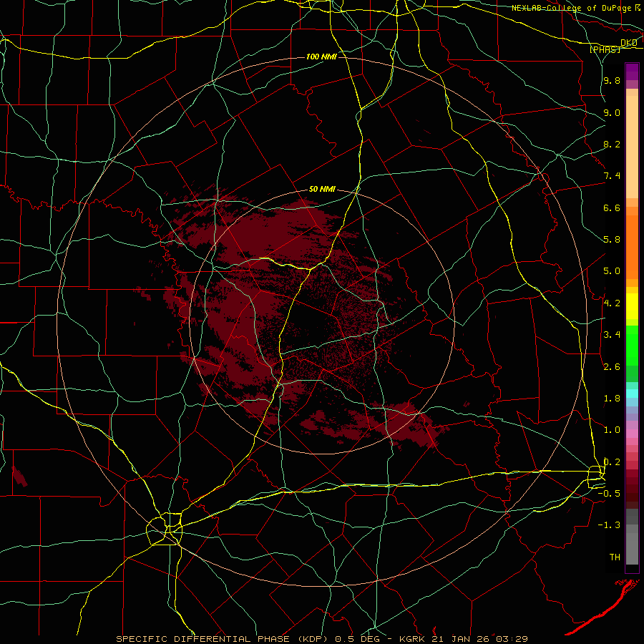Click the 50 NMI range ring label
This screenshot has width=644, height=644.
323,190
